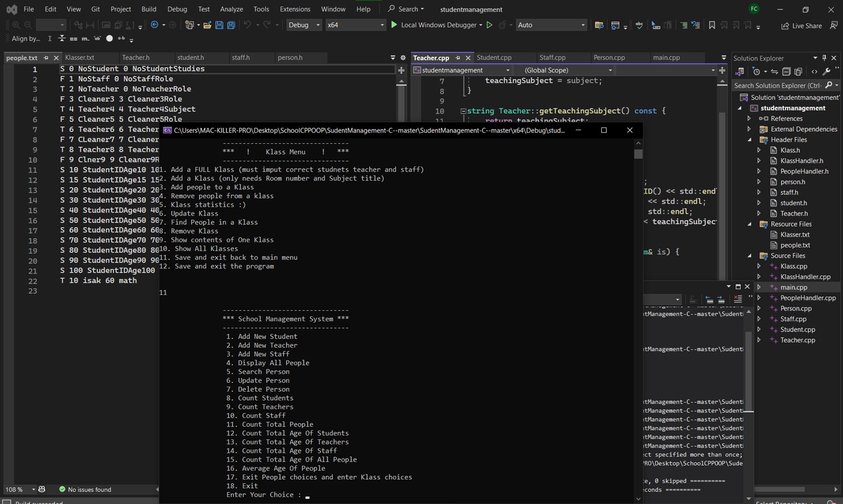843x504 pixels.
Task: Click the Find in Files folder icon
Action: coord(599,25)
